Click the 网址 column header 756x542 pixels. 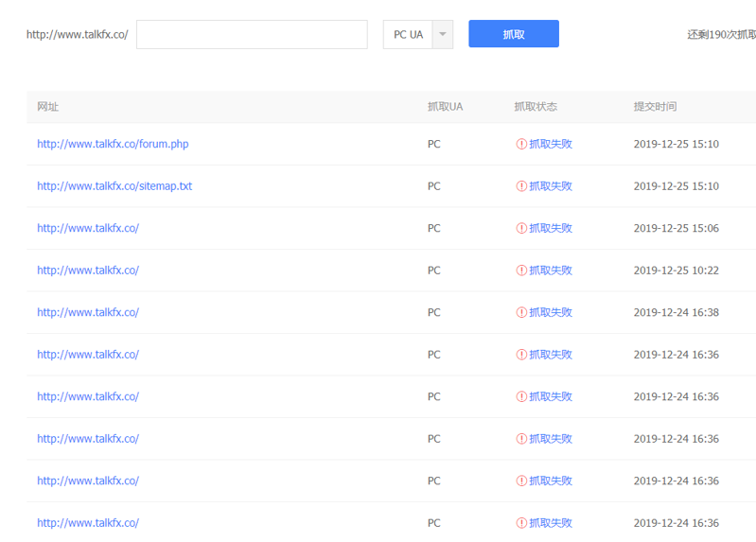pyautogui.click(x=47, y=107)
